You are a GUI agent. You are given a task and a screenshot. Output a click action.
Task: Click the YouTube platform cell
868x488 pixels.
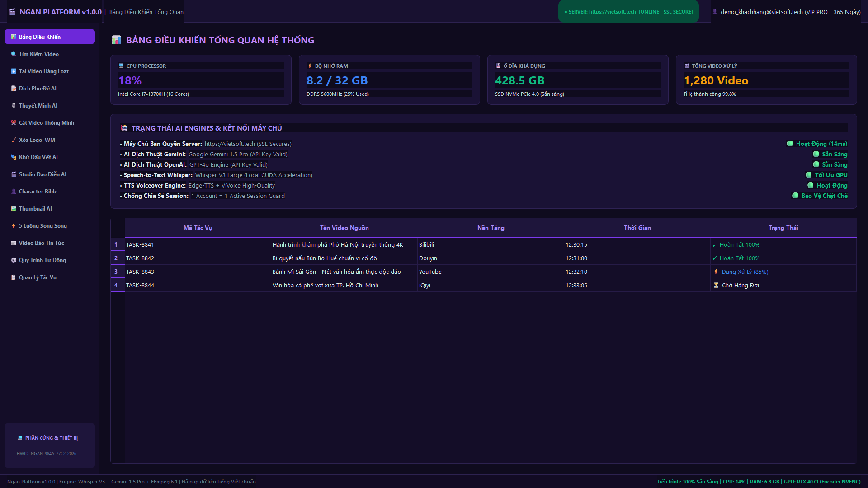click(x=491, y=272)
